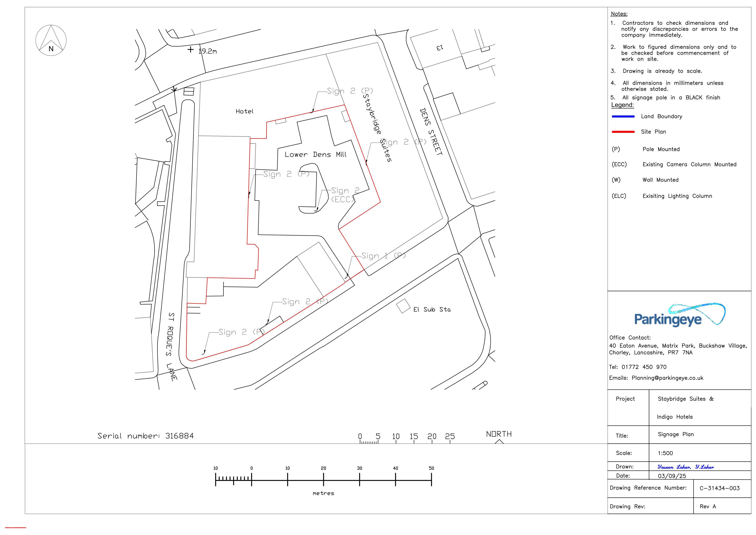Viewport: 756px width, 535px height.
Task: Click the 'metres' scale bar caption
Action: point(323,493)
